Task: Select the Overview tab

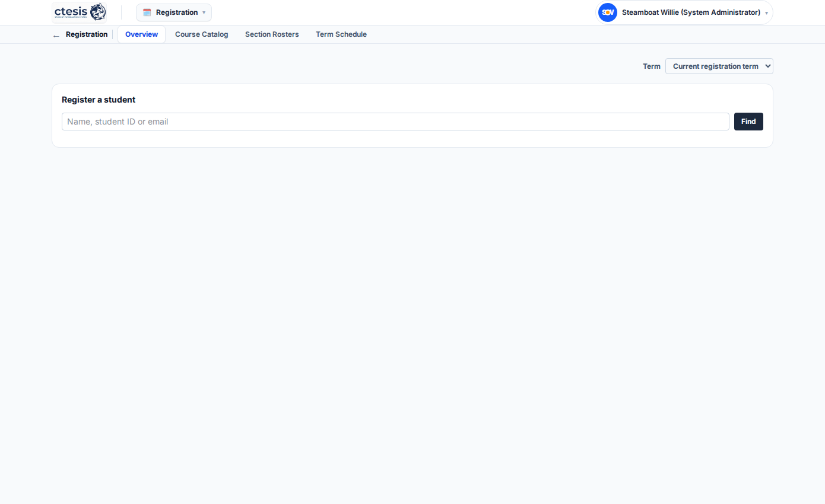Action: tap(141, 34)
